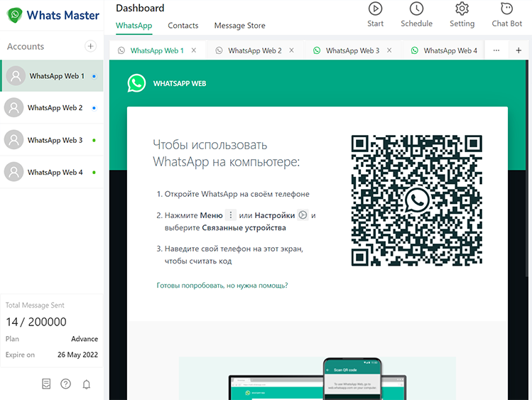The height and width of the screenshot is (400, 532).
Task: Add a new account with plus icon
Action: pyautogui.click(x=90, y=46)
